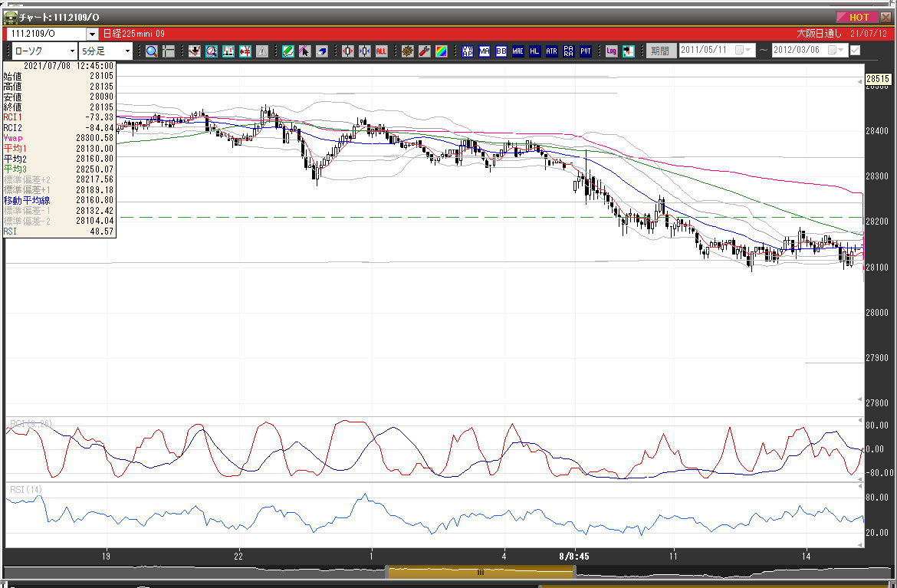
Task: Click the RCI2 value row in data panel
Action: tap(58, 127)
